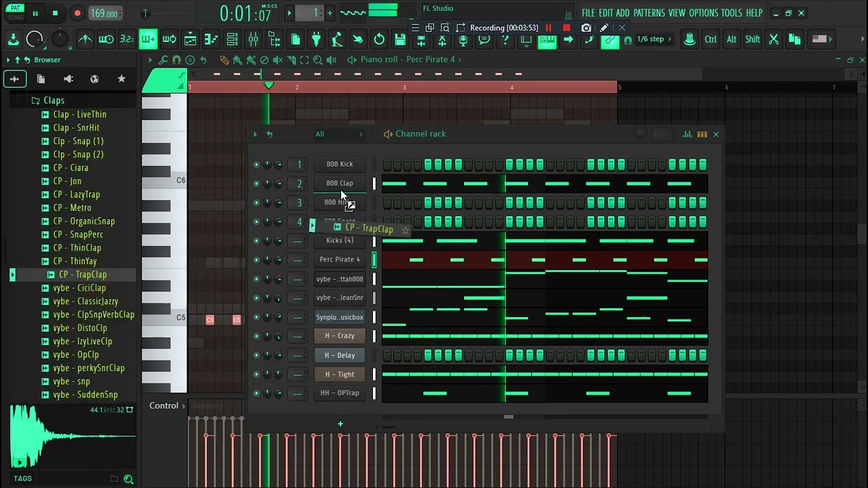Open pattern selector arrow beside pattern 1
This screenshot has height=488, width=868.
[x=289, y=13]
